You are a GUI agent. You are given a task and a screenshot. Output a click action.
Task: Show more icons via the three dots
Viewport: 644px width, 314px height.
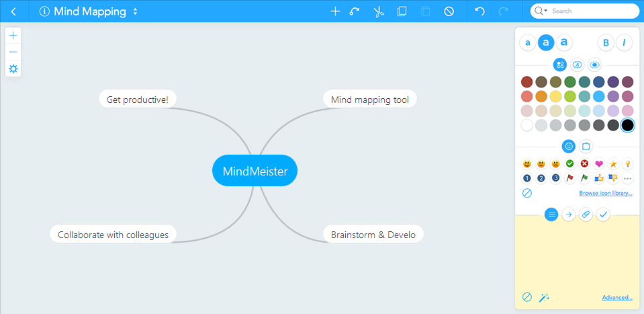pos(628,178)
